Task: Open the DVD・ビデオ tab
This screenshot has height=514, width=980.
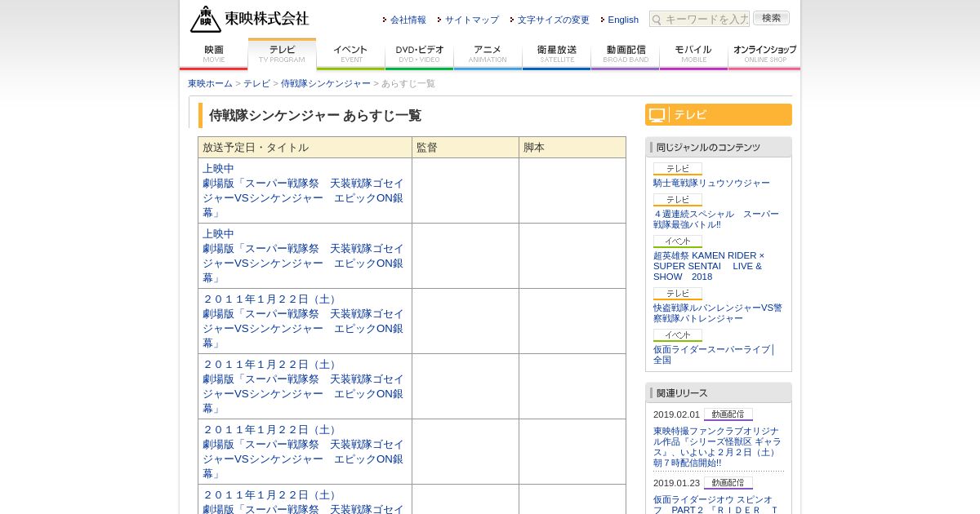Action: click(x=420, y=54)
